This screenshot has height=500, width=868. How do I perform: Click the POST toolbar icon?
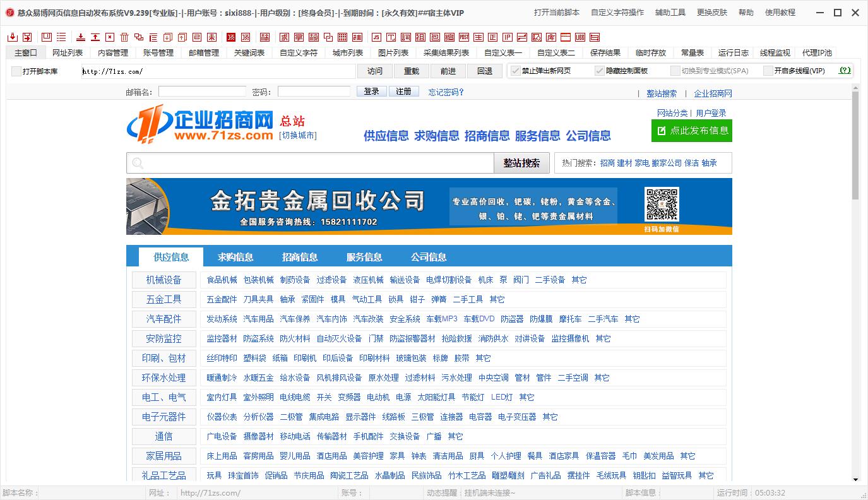tap(464, 37)
